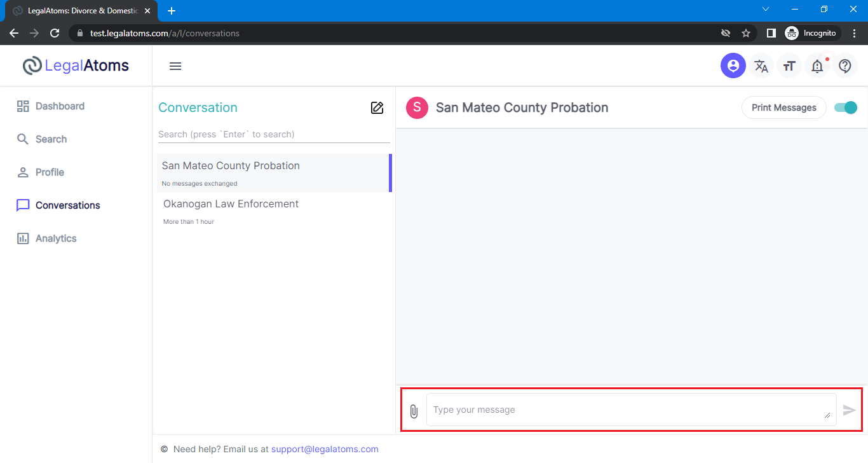Click the tab search dropdown chevron
868x463 pixels.
click(x=766, y=10)
